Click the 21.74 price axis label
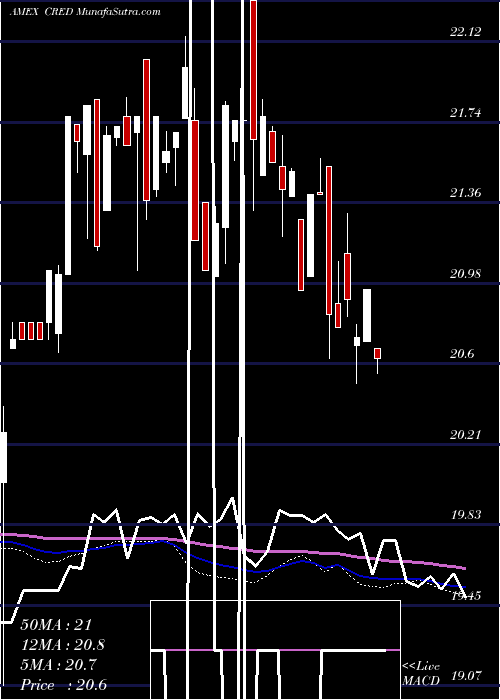 point(466,113)
